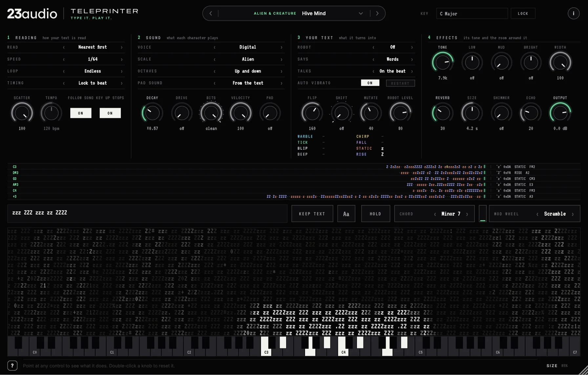The height and width of the screenshot is (375, 588).
Task: Click the previous arrow for SCALE
Action: [x=215, y=59]
